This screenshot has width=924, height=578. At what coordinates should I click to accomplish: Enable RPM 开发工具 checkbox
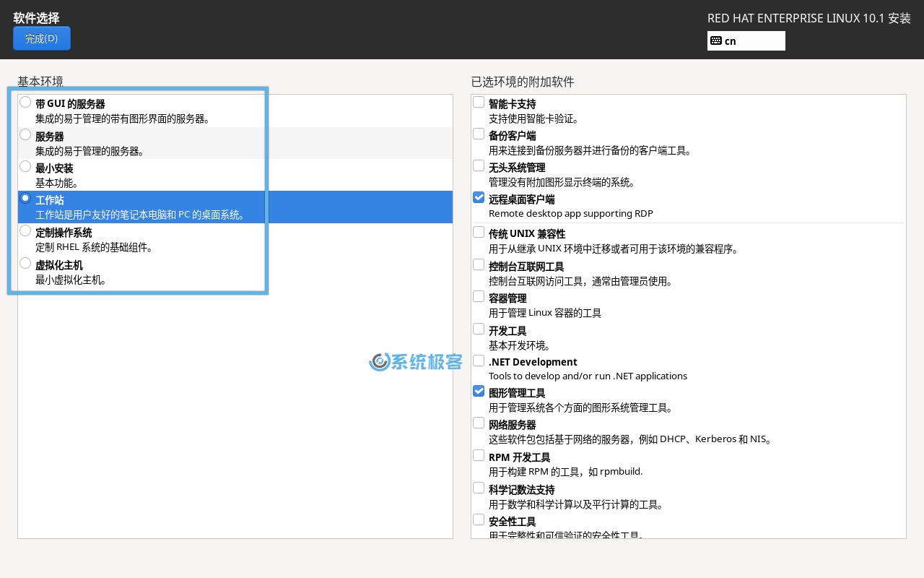(x=479, y=455)
